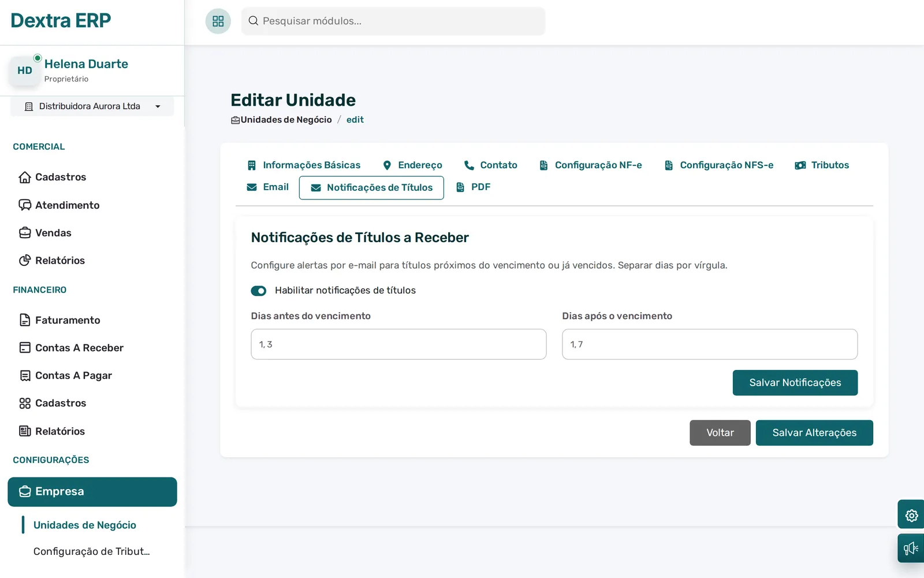The width and height of the screenshot is (924, 578).
Task: Open the Configuração NFS-e tab
Action: (719, 165)
